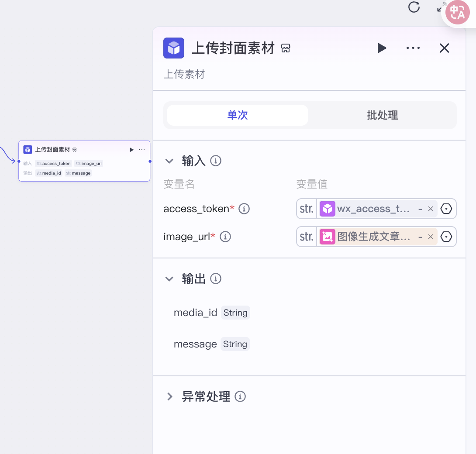Switch to the 批处理 tab
This screenshot has width=476, height=454.
click(x=382, y=115)
